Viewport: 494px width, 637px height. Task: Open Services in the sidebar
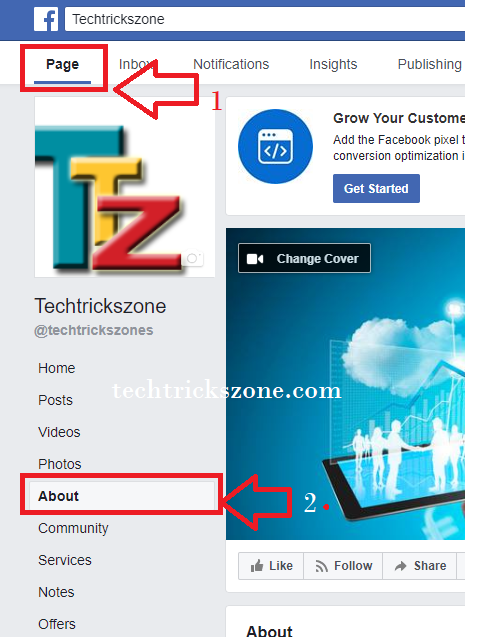pos(65,560)
